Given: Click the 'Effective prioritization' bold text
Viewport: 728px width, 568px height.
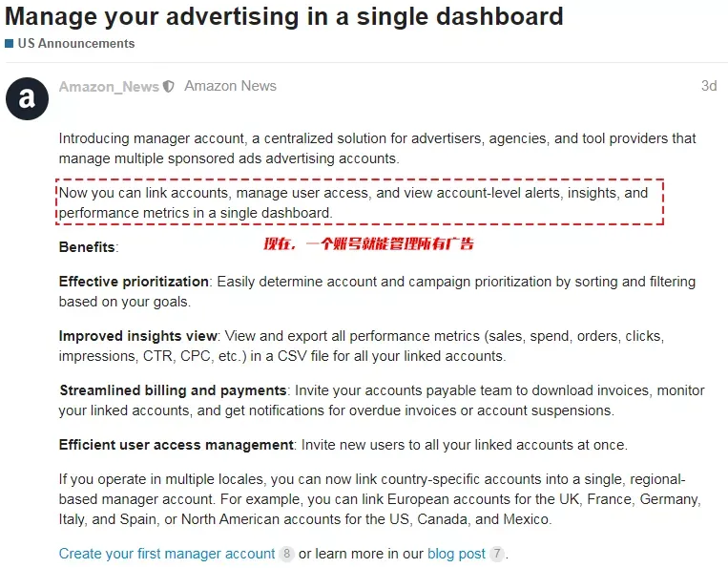Looking at the screenshot, I should point(134,282).
